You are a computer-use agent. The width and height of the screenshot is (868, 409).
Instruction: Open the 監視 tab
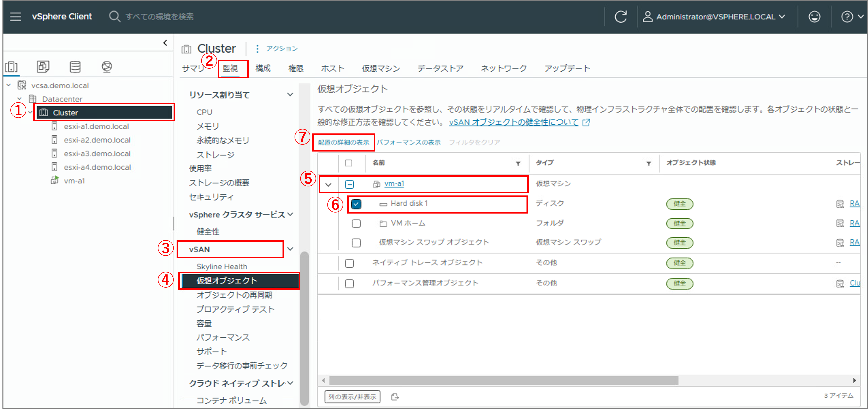230,68
